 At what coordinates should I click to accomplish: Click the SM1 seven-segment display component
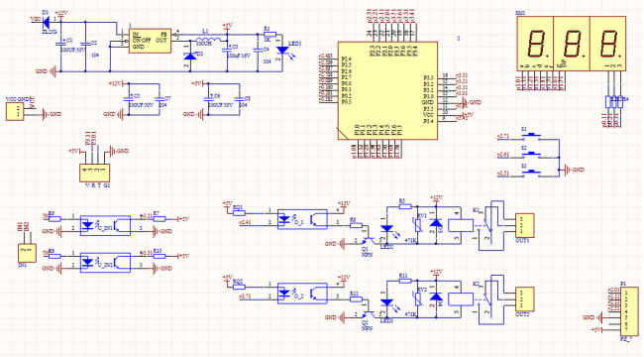point(572,44)
